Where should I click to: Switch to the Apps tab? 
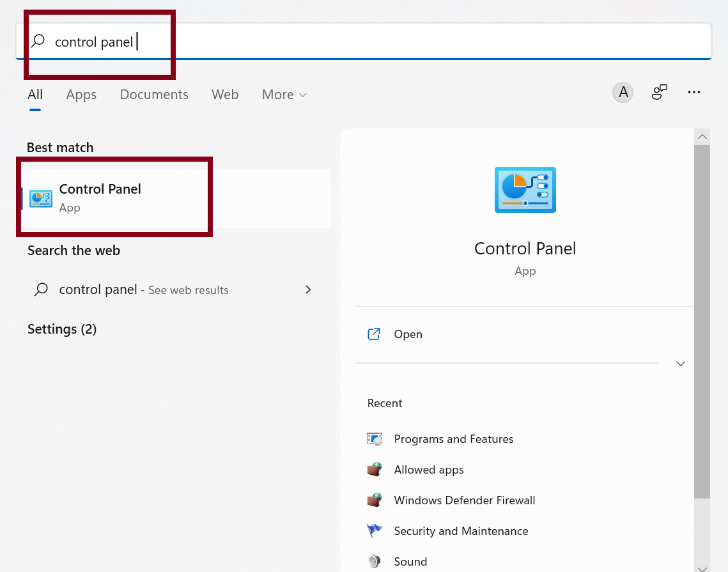[81, 94]
